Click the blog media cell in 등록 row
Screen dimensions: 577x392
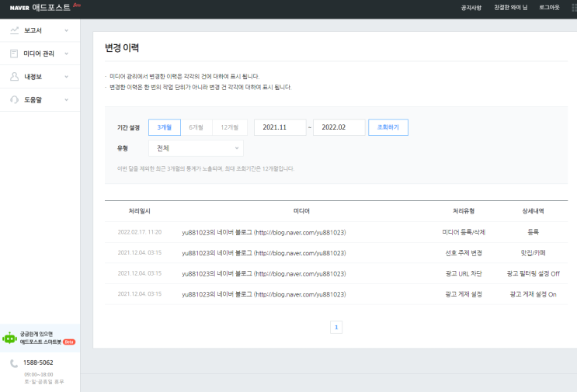[x=264, y=232]
